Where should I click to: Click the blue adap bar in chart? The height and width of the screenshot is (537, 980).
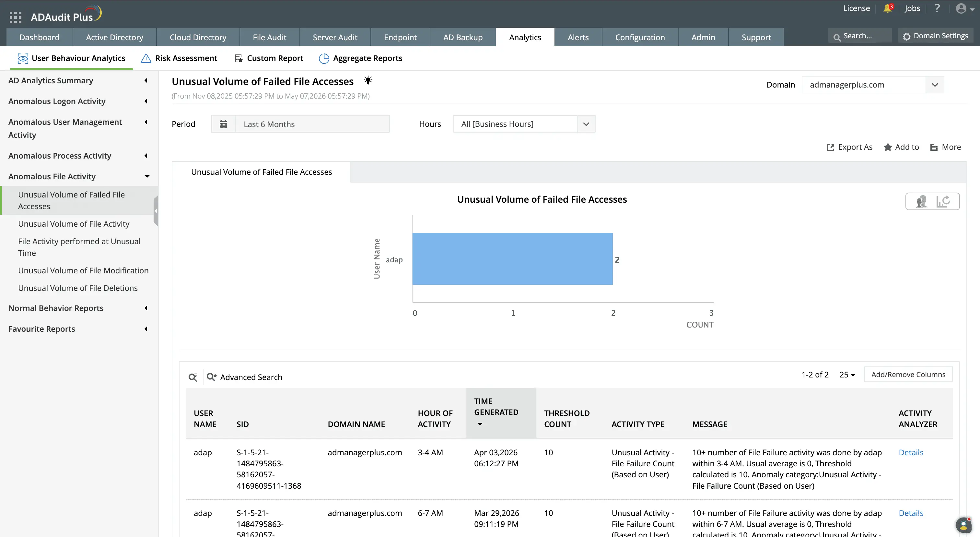point(512,259)
